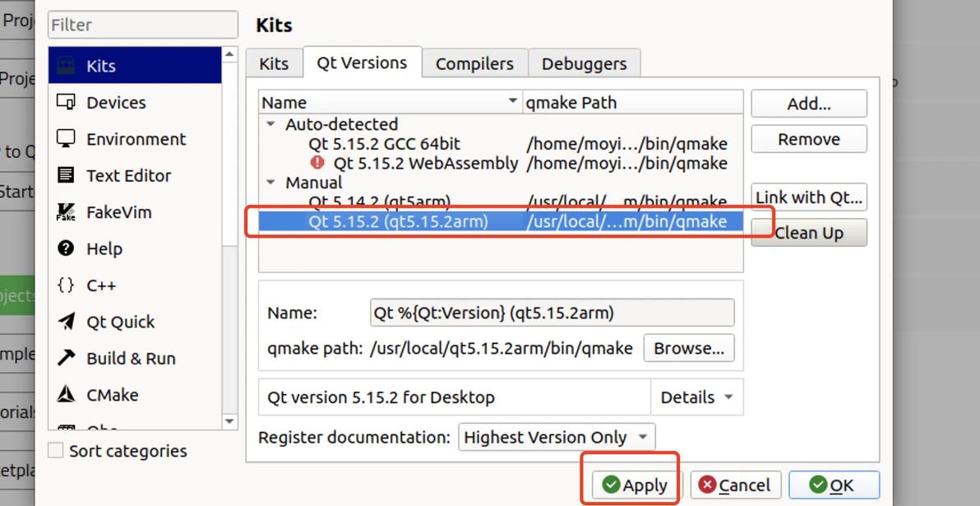Expand the Details section

696,397
